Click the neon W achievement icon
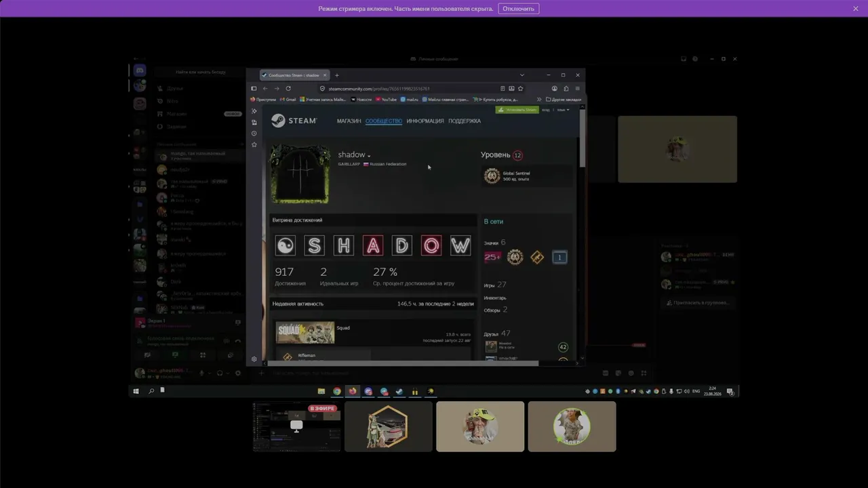868x488 pixels. (460, 245)
